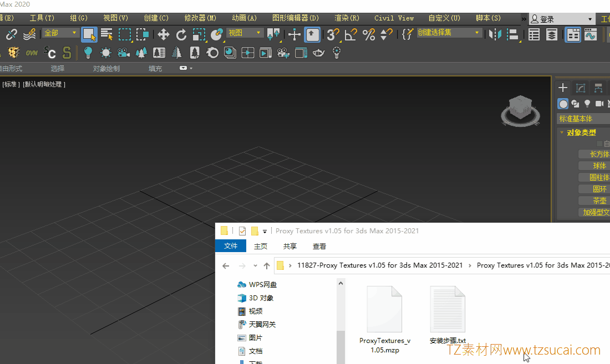Screen dimensions: 610x364
Task: Toggle the Scene Explorer
Action: pos(533,34)
